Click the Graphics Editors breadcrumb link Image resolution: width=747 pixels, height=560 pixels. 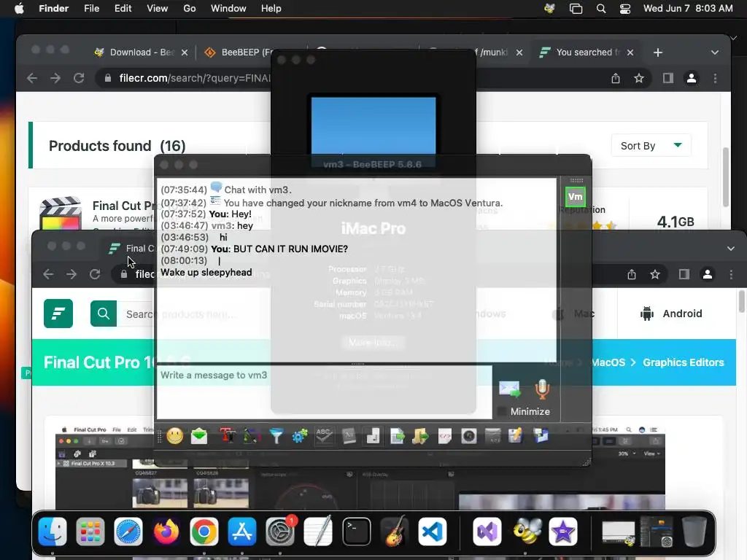click(683, 362)
